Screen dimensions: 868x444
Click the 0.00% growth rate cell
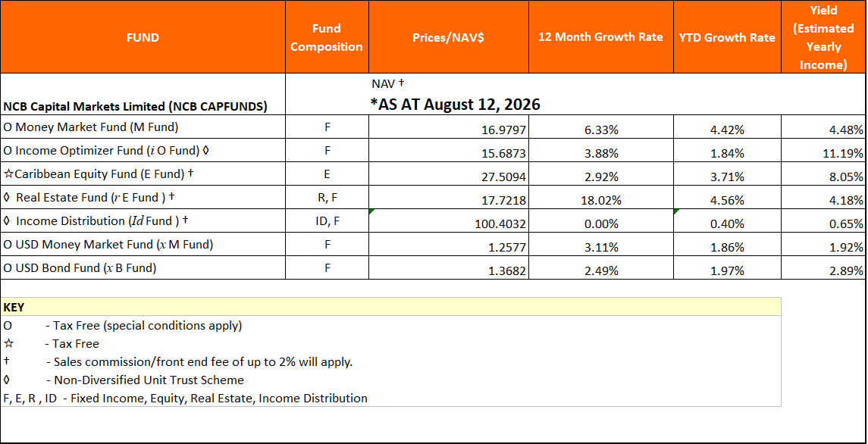click(601, 221)
